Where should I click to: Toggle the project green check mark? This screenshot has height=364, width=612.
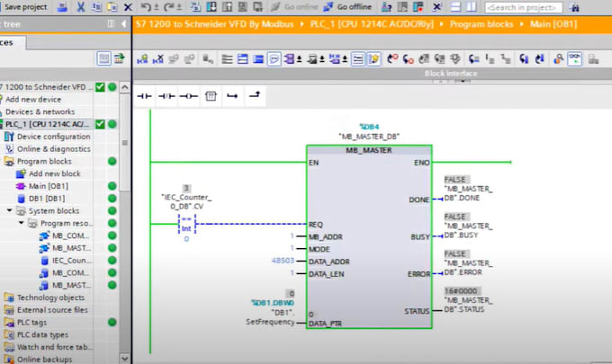100,87
